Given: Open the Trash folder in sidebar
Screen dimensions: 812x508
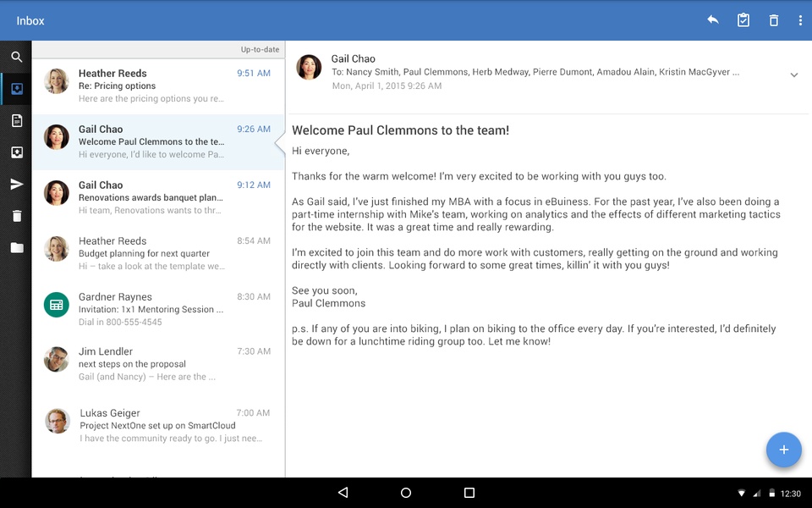Looking at the screenshot, I should coord(17,216).
